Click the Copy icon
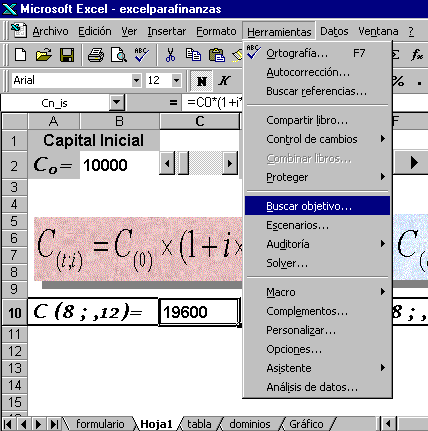The image size is (428, 431). pyautogui.click(x=193, y=55)
